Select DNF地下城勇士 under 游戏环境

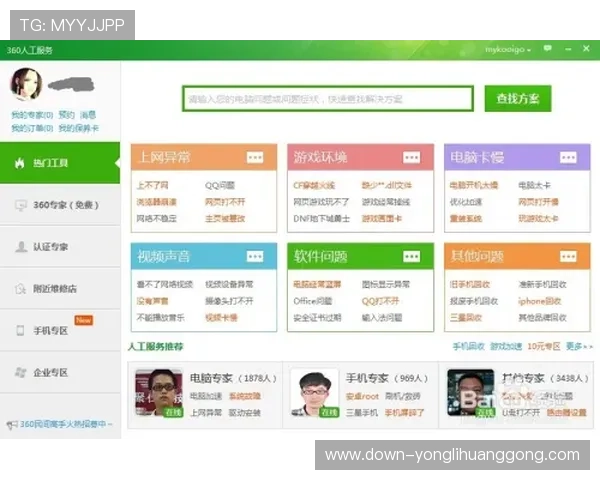click(x=321, y=219)
